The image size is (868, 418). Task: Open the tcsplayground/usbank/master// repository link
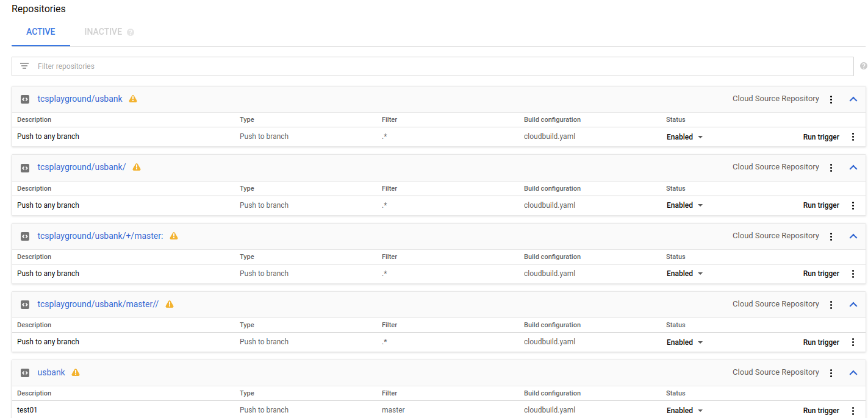pyautogui.click(x=98, y=304)
